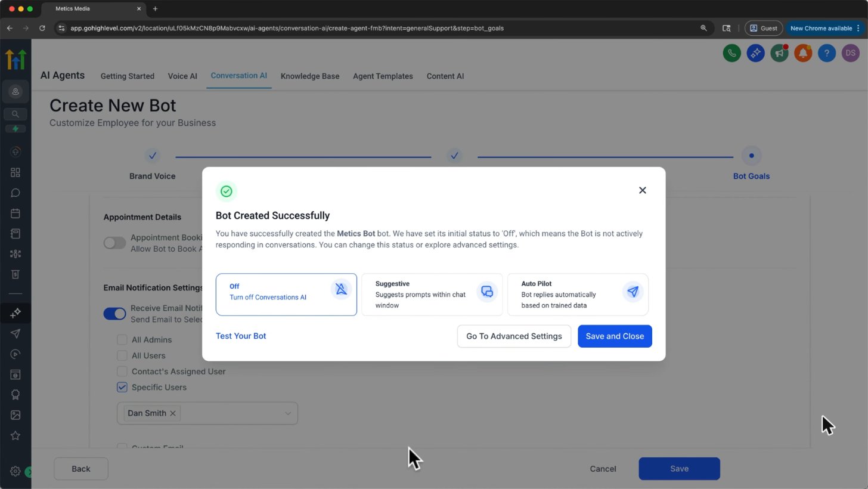
Task: Uncheck the Specific Users checkbox
Action: tap(122, 387)
